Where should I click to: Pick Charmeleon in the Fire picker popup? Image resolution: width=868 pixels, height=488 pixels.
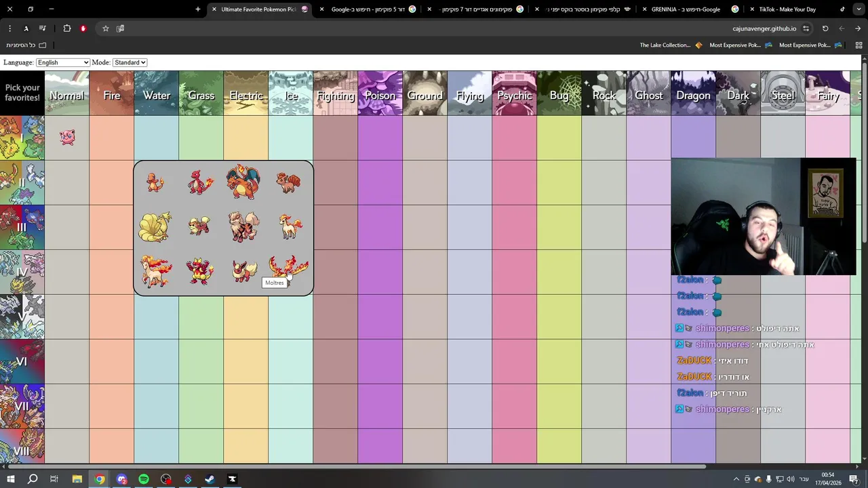pyautogui.click(x=200, y=183)
